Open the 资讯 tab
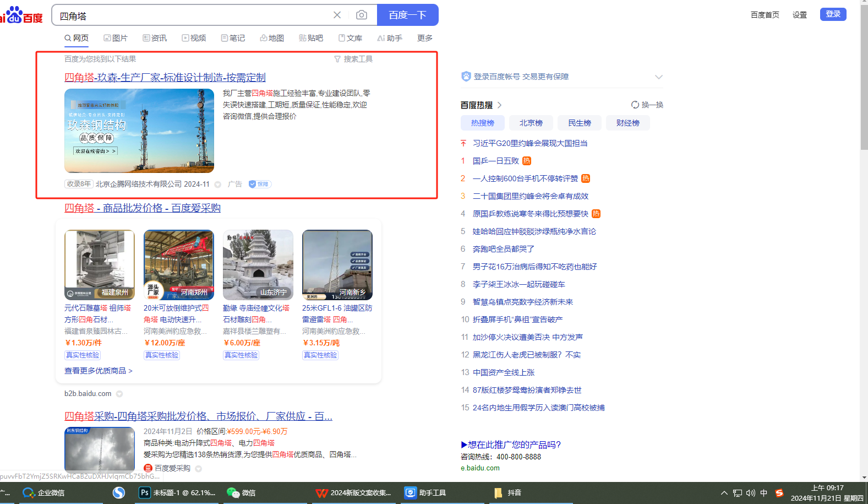 155,38
